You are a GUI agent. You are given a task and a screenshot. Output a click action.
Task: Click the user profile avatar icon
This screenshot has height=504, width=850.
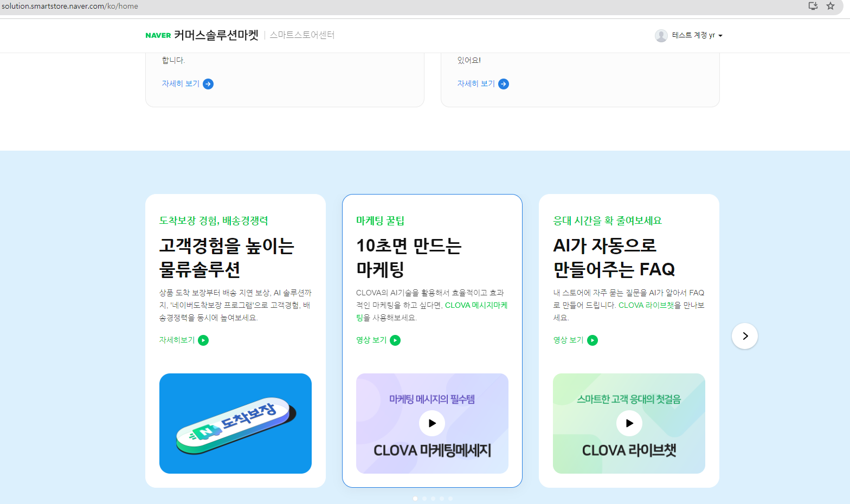click(661, 35)
